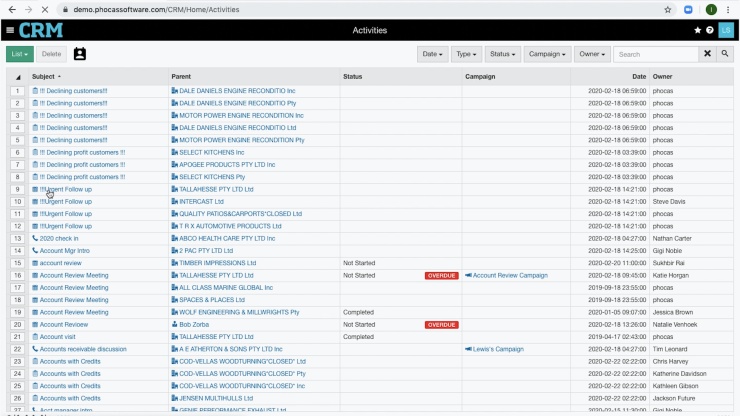
Task: Sort by the Subject column header
Action: click(43, 76)
